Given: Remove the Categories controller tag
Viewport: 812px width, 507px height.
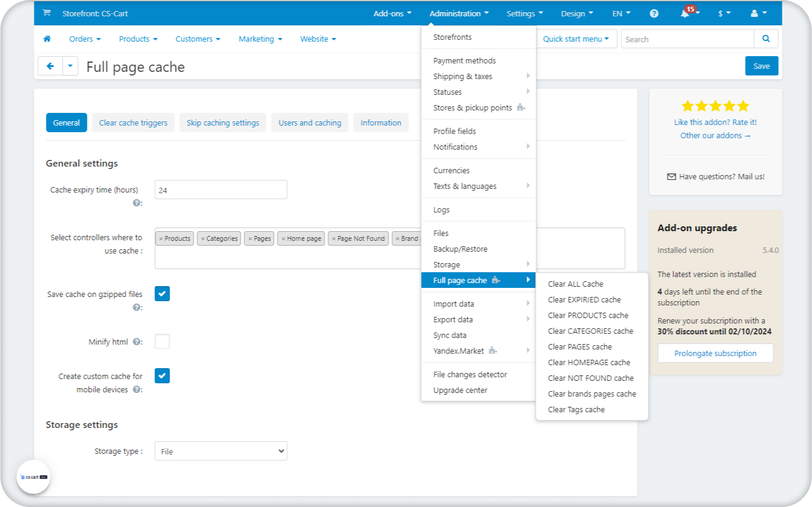Looking at the screenshot, I should tap(203, 238).
